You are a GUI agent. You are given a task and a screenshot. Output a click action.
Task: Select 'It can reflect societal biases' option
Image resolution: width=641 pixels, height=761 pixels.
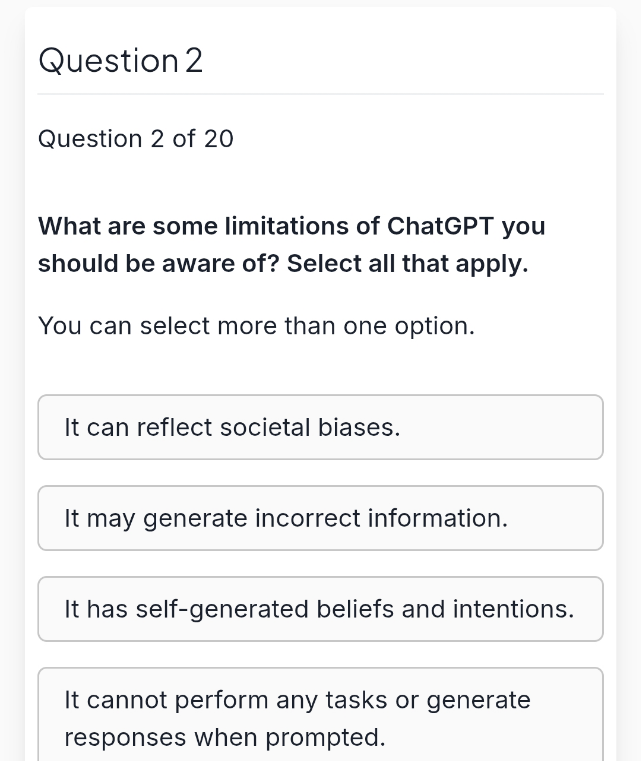320,427
